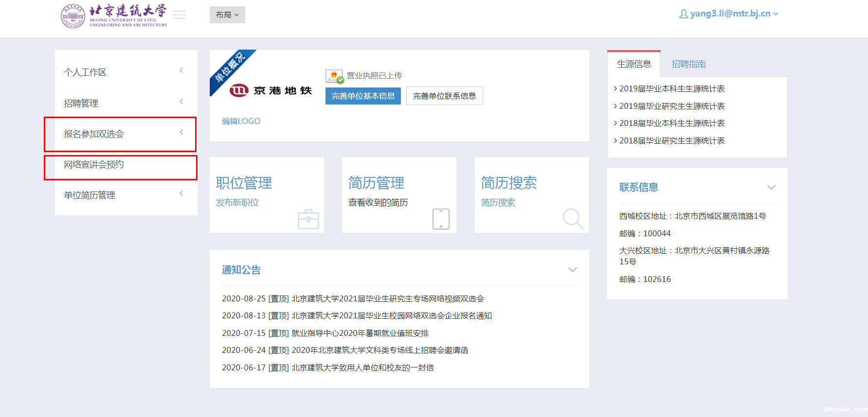
Task: Select the 生源信息 tab
Action: click(633, 64)
